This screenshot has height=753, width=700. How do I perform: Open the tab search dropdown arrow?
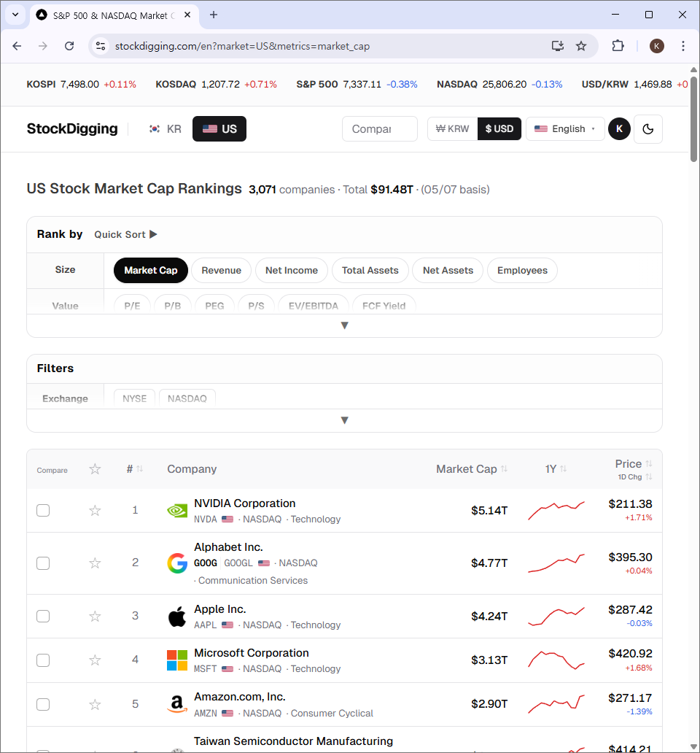point(15,15)
